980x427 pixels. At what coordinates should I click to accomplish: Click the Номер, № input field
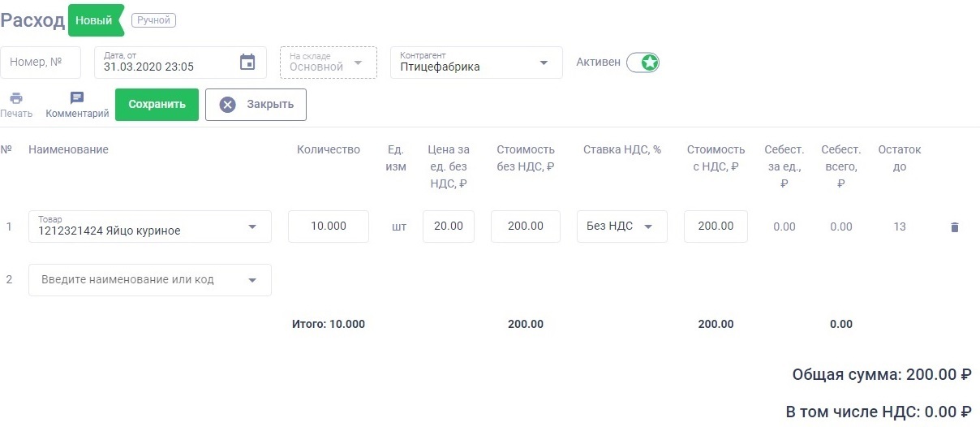(41, 63)
